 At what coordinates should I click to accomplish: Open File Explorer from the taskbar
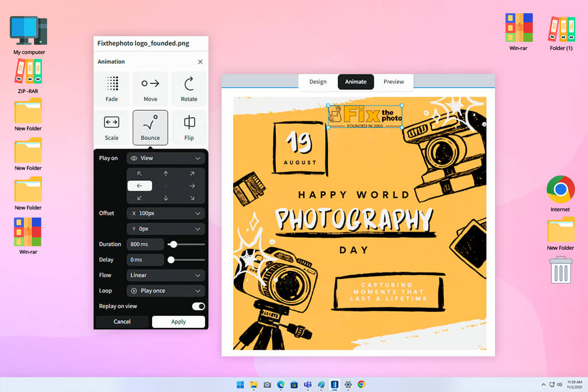[254, 385]
